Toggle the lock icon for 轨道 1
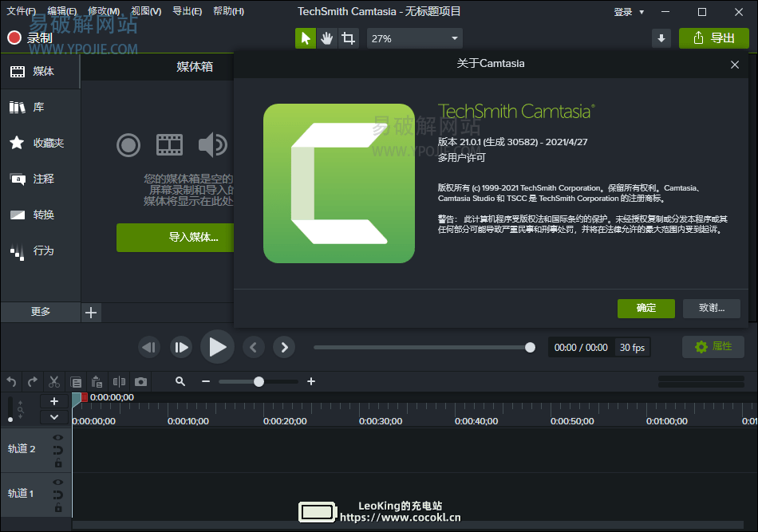This screenshot has width=758, height=532. pos(58,508)
